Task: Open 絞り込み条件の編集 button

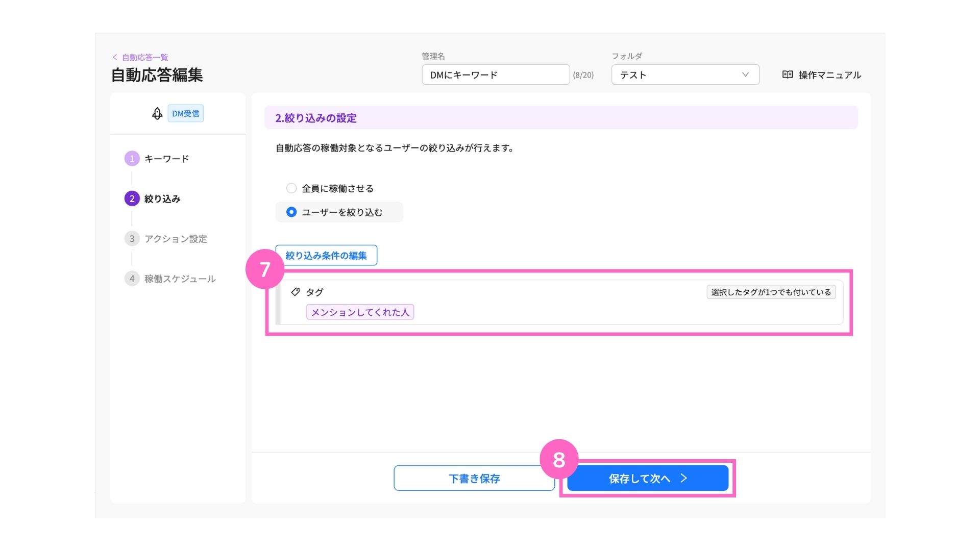Action: [x=326, y=255]
